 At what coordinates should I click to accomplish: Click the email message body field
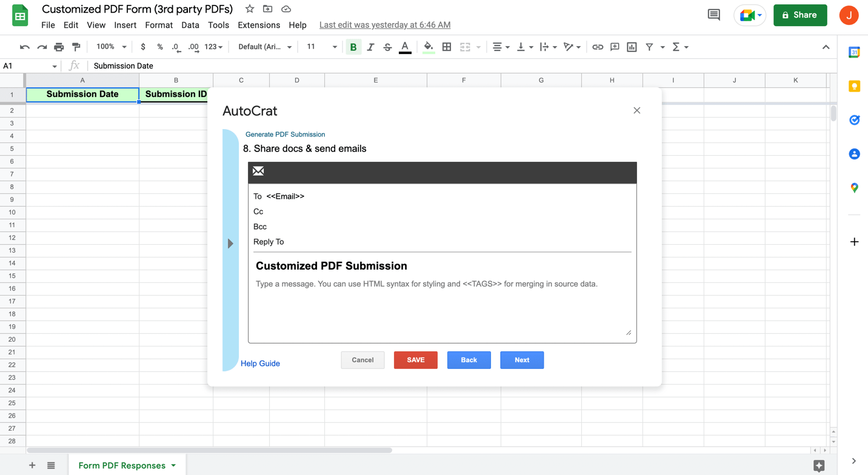[x=442, y=306]
